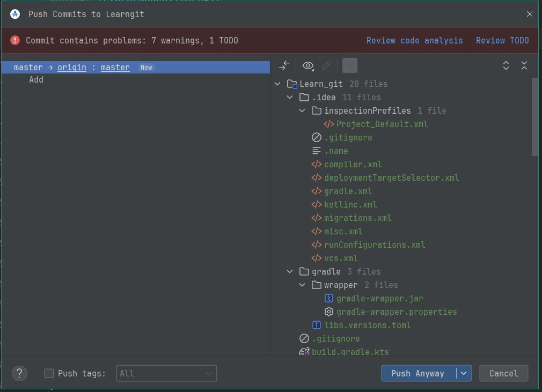
Task: Click the .idea folder icon
Action: coord(304,98)
